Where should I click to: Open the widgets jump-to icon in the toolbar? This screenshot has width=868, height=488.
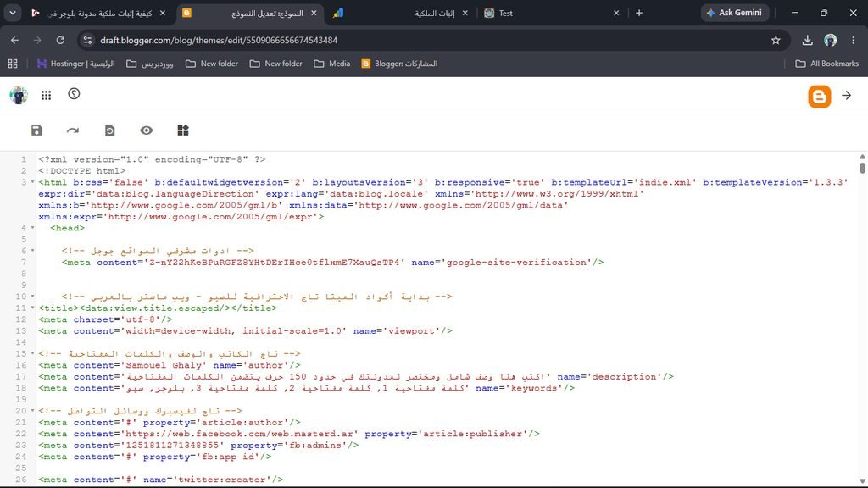183,130
